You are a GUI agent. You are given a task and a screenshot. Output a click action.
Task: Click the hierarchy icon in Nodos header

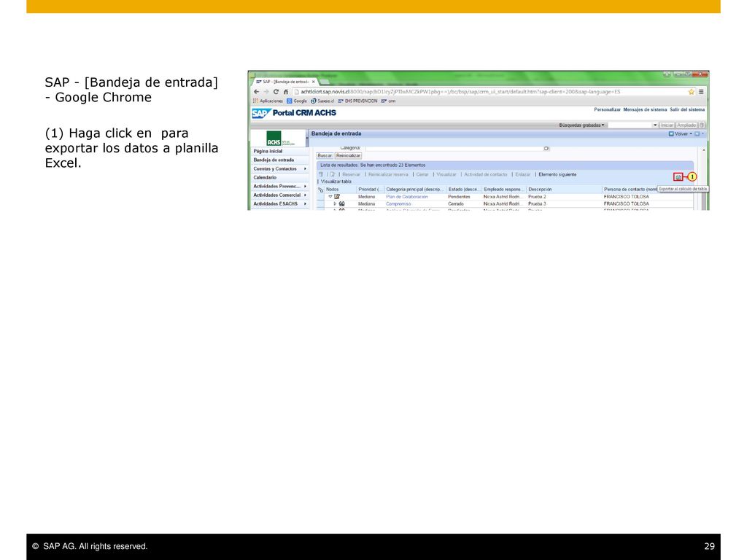(321, 190)
